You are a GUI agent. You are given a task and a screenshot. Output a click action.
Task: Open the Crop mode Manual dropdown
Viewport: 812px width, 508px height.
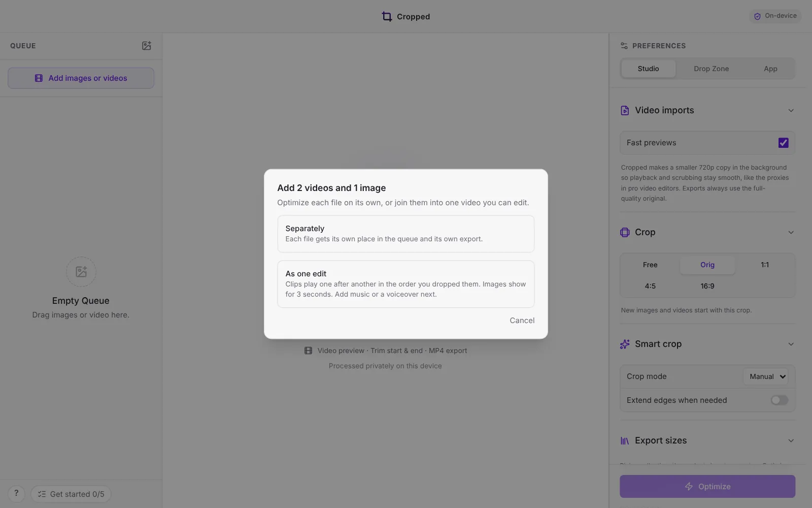tap(766, 376)
